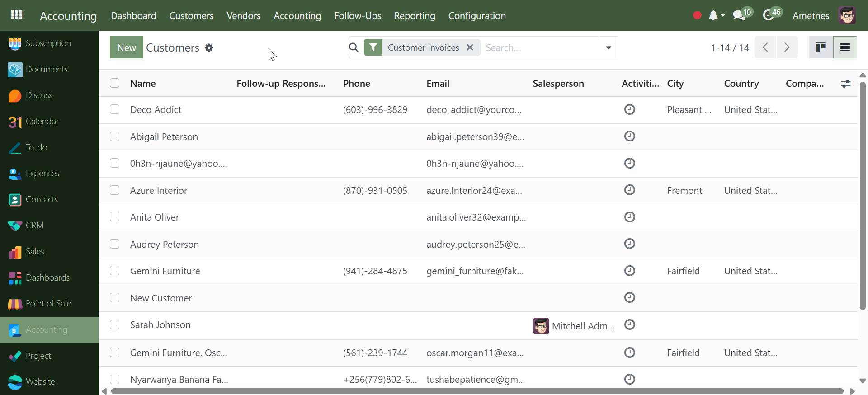
Task: Go to previous page of records
Action: pos(765,47)
